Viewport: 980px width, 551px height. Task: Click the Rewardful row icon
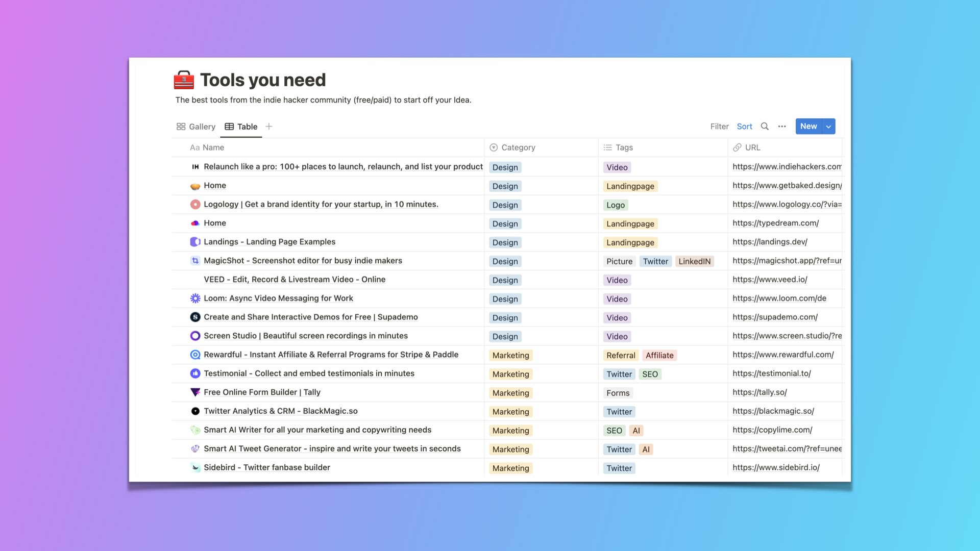tap(195, 355)
